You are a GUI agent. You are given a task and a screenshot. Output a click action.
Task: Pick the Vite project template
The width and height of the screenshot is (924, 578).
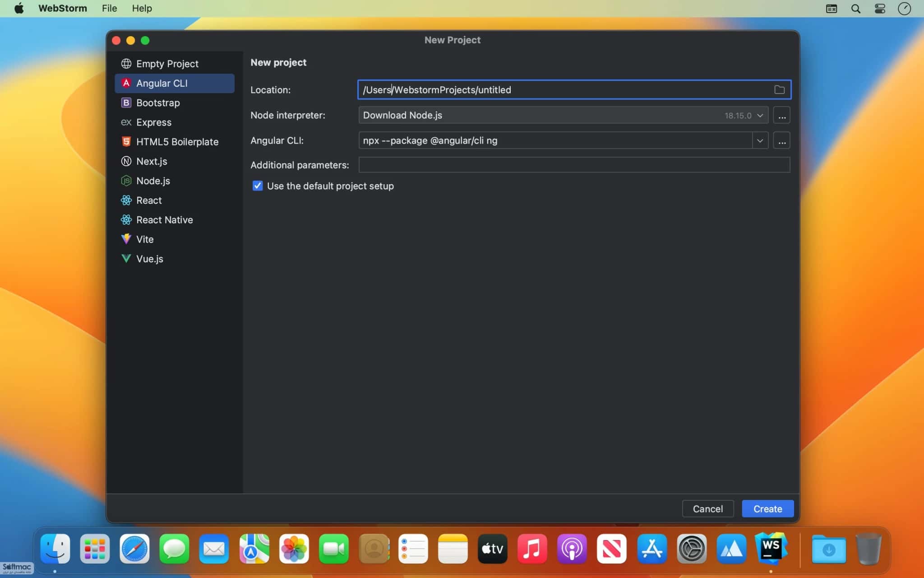click(x=175, y=239)
